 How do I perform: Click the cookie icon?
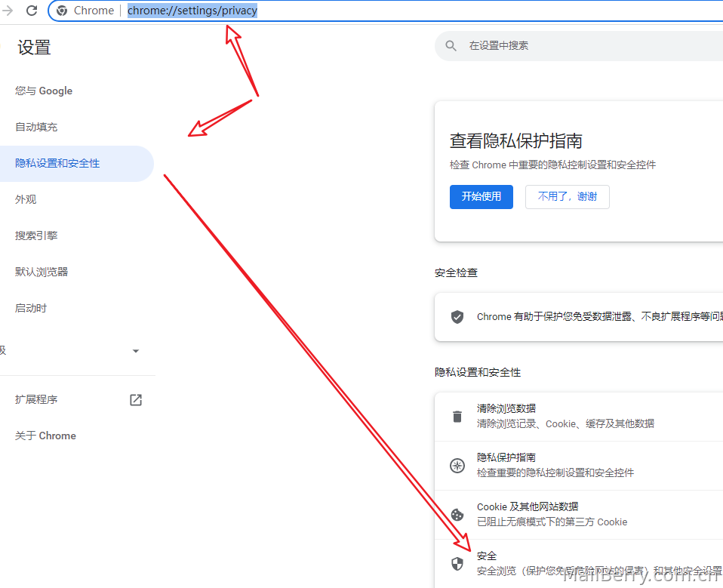[457, 515]
